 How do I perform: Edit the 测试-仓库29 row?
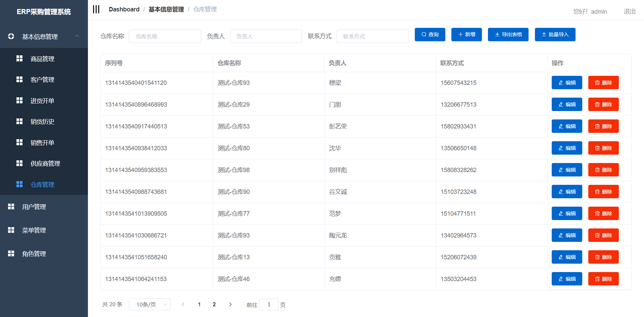[x=567, y=104]
